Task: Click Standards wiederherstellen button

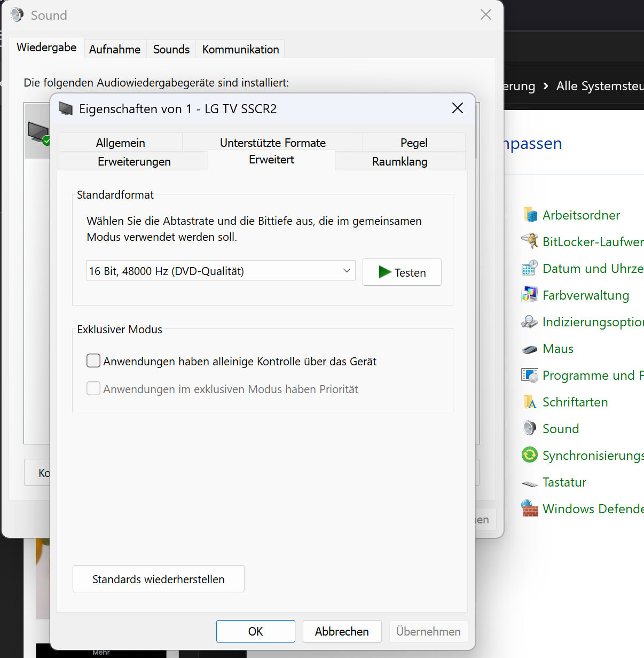Action: pos(159,579)
